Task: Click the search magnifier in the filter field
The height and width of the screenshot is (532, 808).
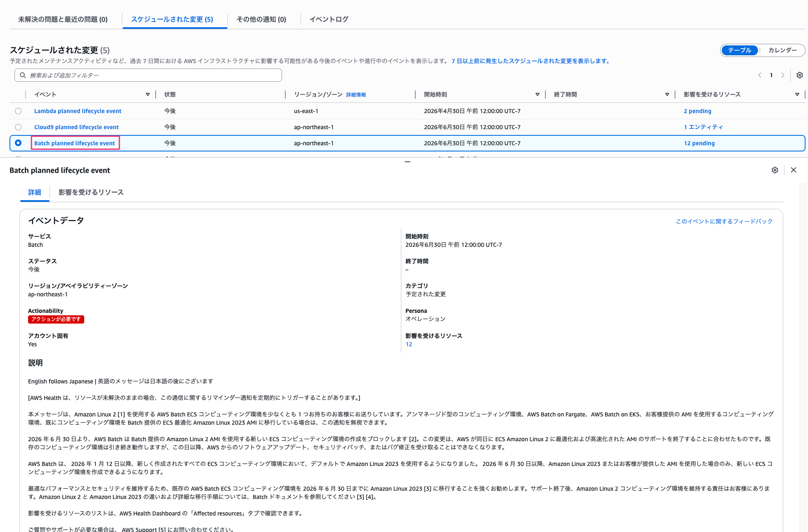Action: [23, 75]
